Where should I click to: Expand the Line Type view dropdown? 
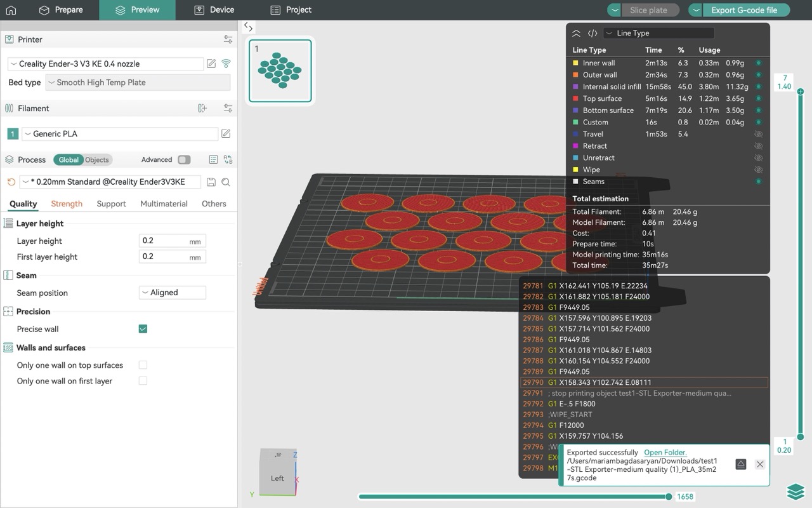click(x=658, y=33)
